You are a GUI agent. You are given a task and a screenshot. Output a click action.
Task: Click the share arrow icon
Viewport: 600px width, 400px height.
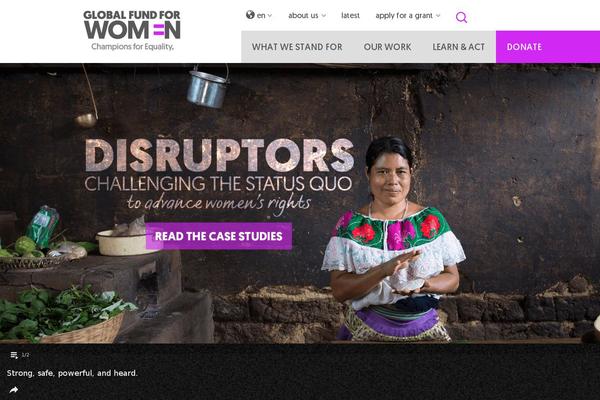[14, 390]
